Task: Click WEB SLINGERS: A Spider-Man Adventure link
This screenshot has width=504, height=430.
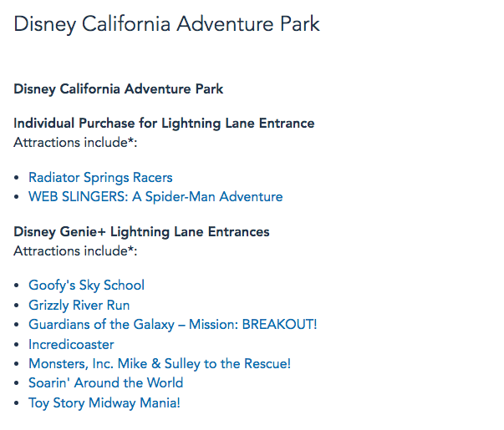Action: pyautogui.click(x=155, y=197)
